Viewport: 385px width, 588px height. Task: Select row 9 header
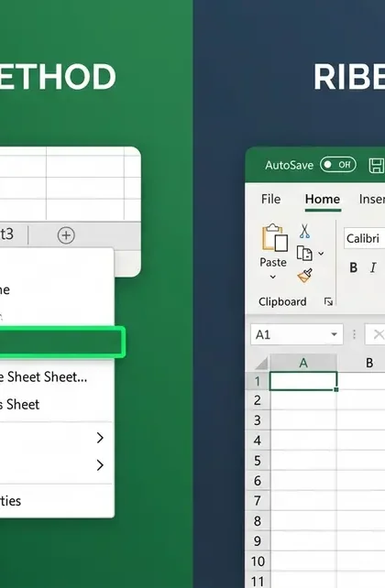point(258,541)
